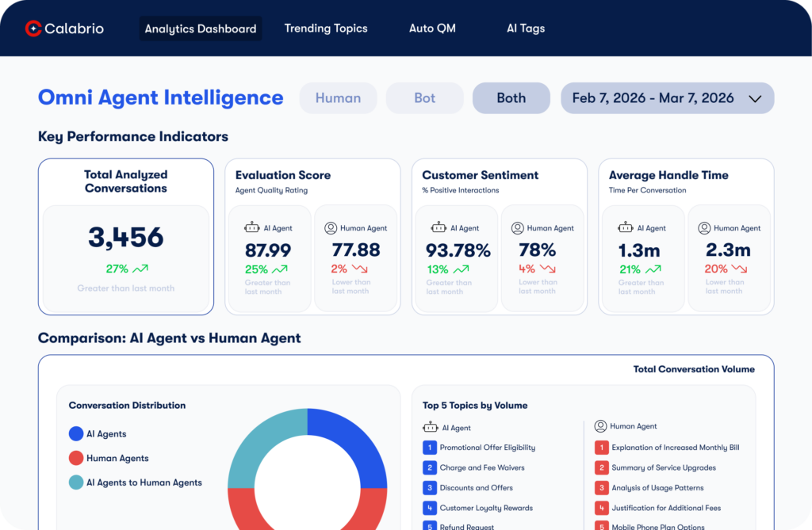
Task: Open the Analysis of Usage Patterns topic
Action: (657, 487)
